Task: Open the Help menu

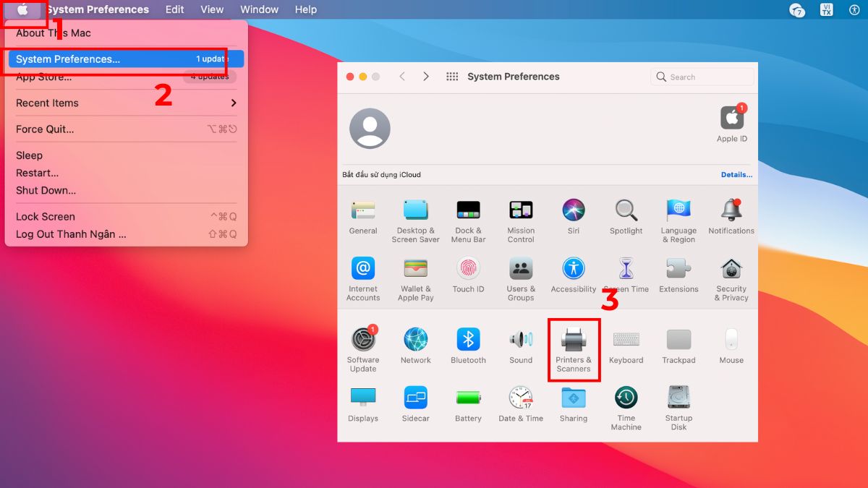Action: tap(306, 9)
